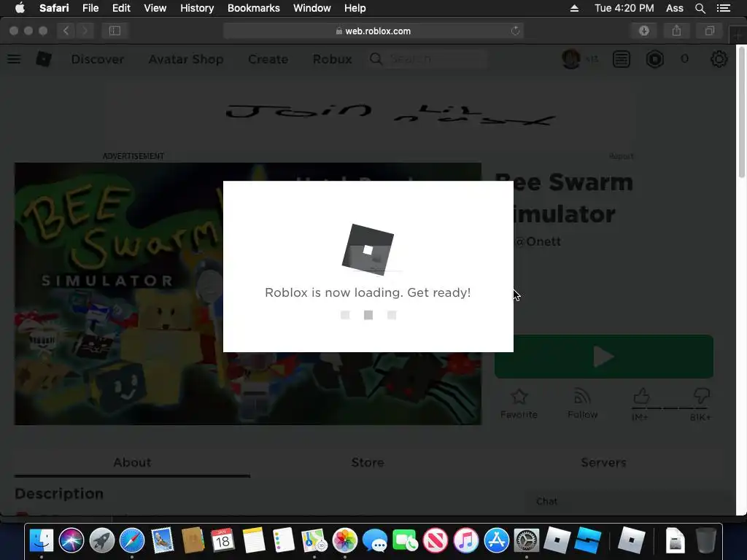
Task: Open the News app in dock
Action: (x=436, y=540)
